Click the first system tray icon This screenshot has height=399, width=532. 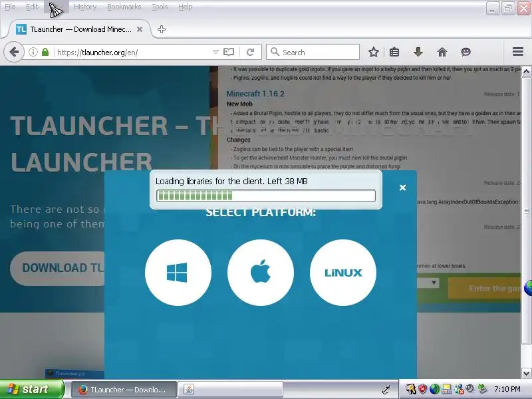point(411,389)
